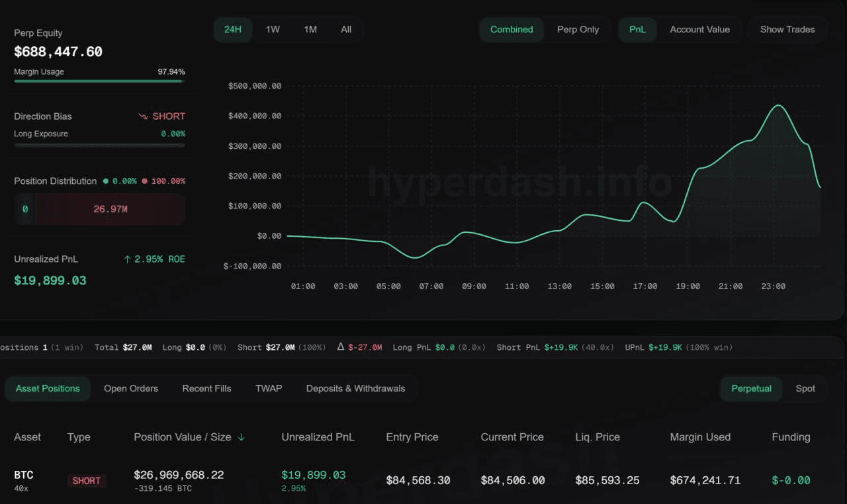Click the Perp Equity value $688,447.60

[58, 52]
